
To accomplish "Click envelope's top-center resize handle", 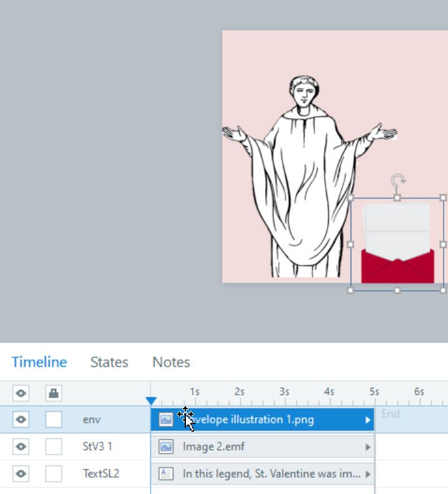I will [x=397, y=198].
